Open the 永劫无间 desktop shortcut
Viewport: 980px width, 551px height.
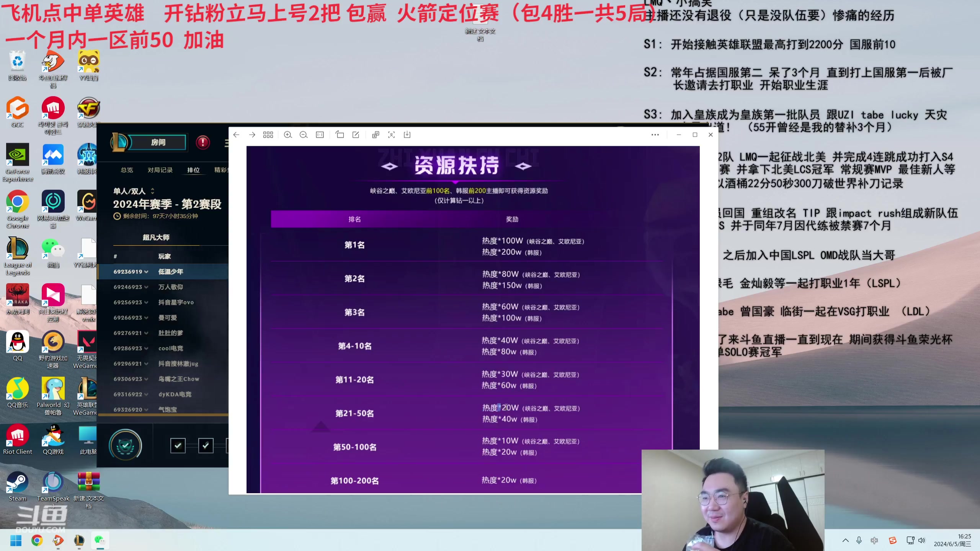[x=18, y=299]
